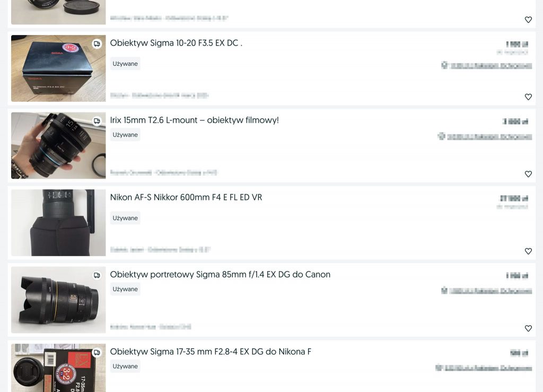The height and width of the screenshot is (392, 543).
Task: Click heart icon on topmost partial listing
Action: (x=528, y=20)
